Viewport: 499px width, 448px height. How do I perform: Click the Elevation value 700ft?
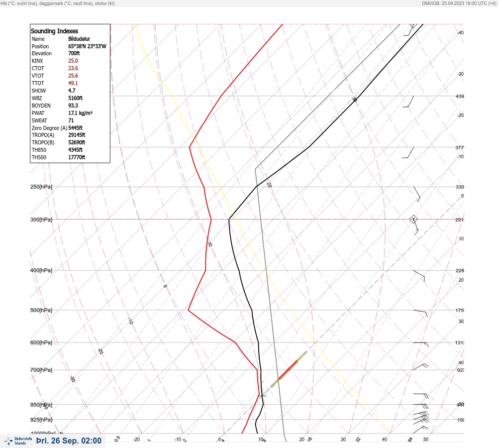(74, 53)
